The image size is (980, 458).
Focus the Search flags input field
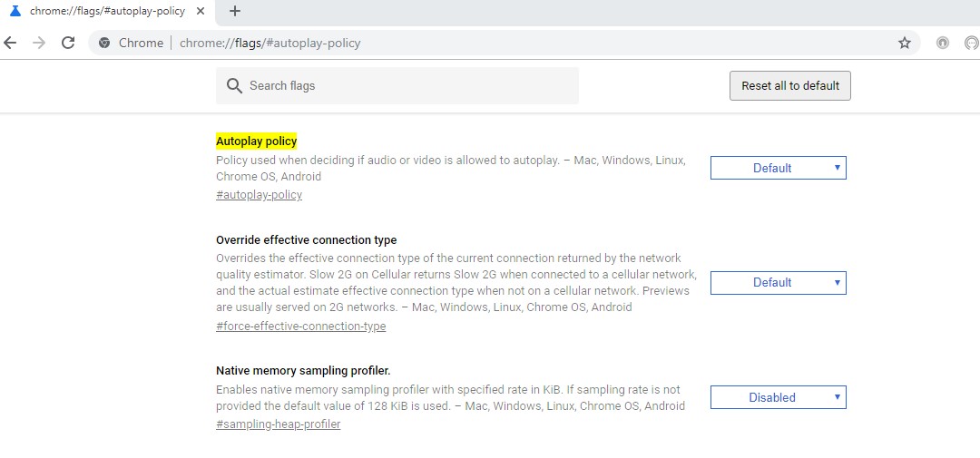[408, 86]
